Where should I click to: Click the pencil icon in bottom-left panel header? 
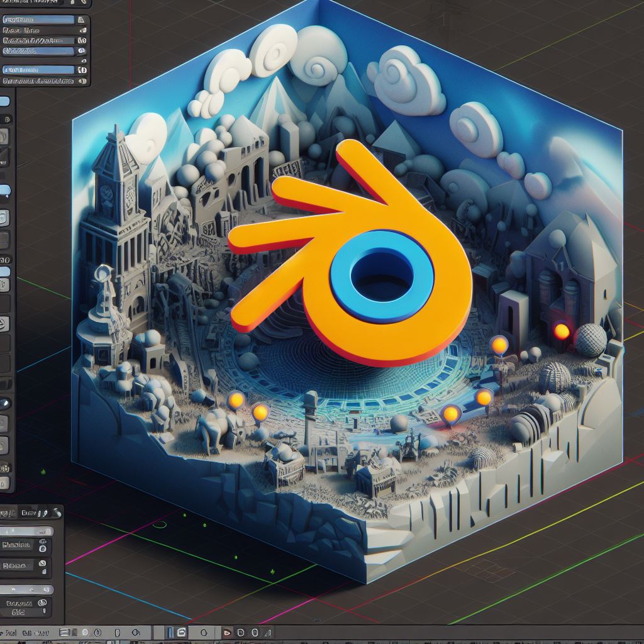[45, 513]
